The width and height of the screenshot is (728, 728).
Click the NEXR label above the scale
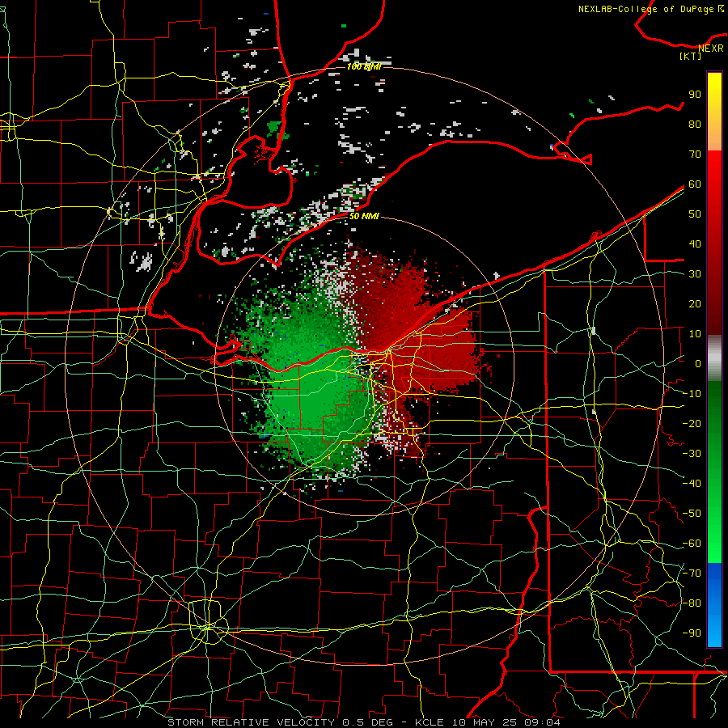pos(711,49)
